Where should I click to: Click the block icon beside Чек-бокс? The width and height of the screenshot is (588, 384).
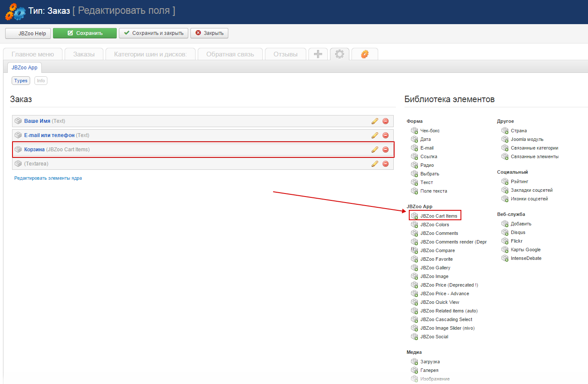coord(414,131)
